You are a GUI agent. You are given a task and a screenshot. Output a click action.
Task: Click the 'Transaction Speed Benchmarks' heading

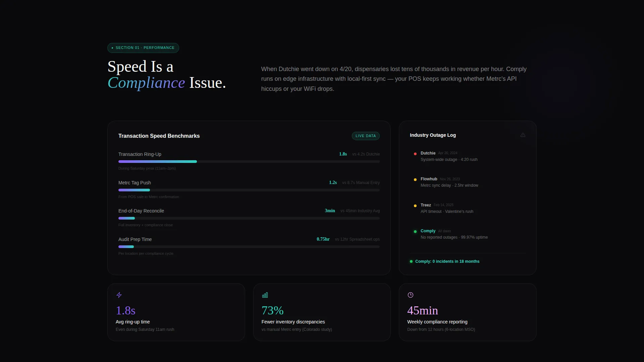(x=159, y=136)
